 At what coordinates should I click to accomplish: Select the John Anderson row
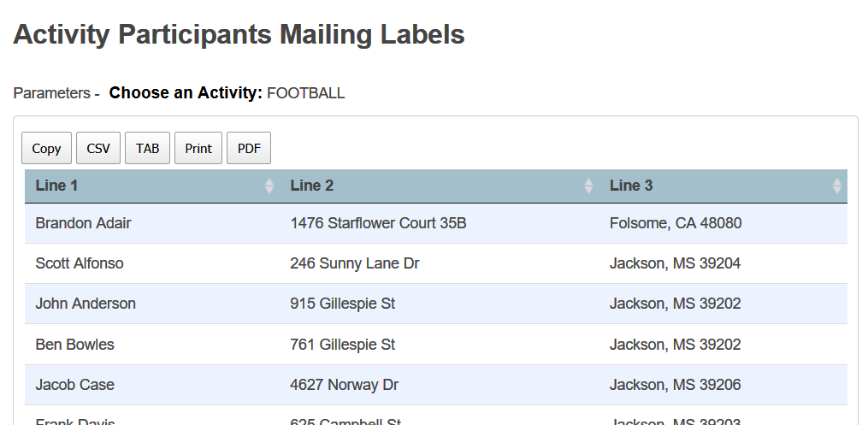86,304
